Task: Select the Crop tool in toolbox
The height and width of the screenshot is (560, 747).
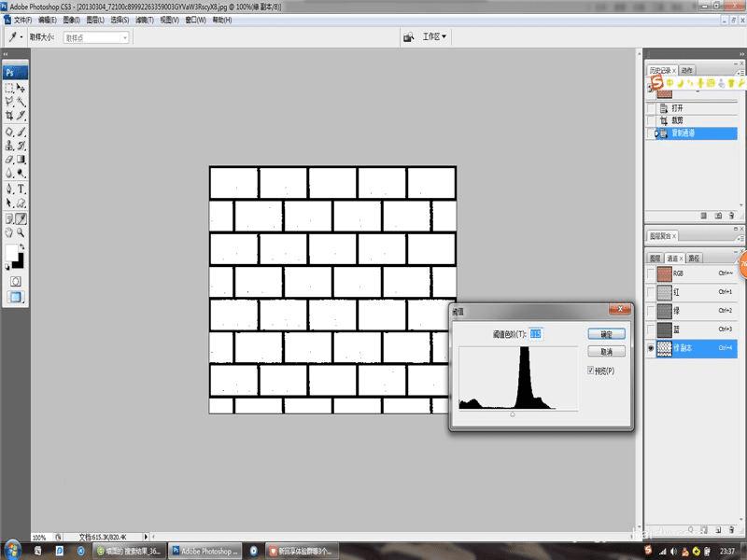Action: tap(9, 115)
